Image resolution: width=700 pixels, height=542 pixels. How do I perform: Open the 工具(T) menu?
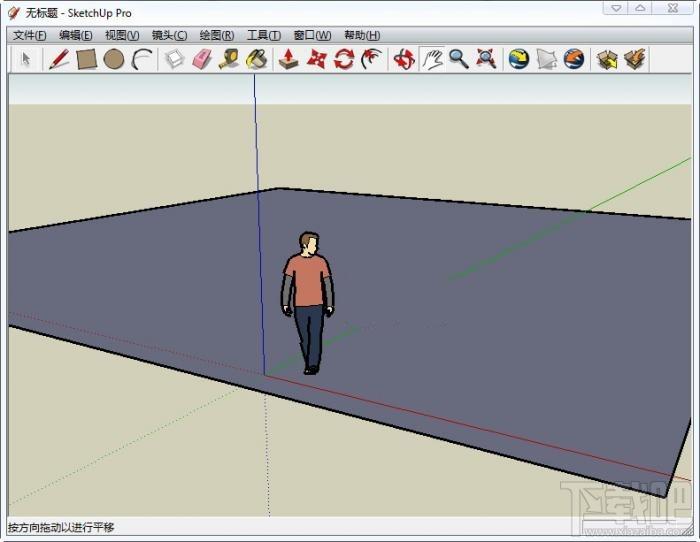pos(263,35)
